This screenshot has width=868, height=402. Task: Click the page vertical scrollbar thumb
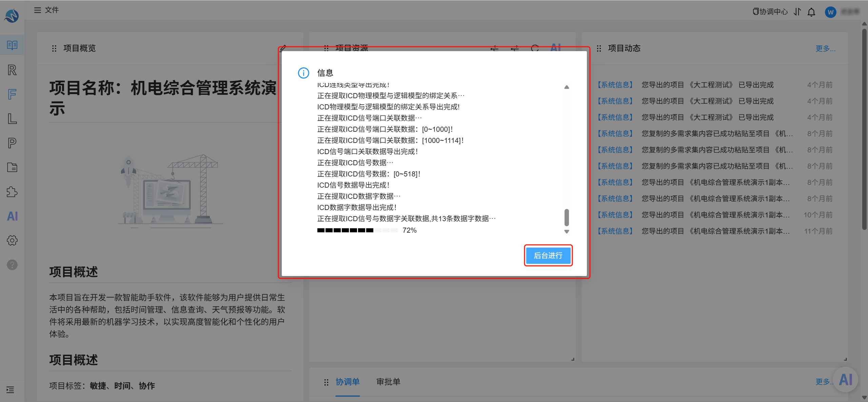[x=865, y=129]
